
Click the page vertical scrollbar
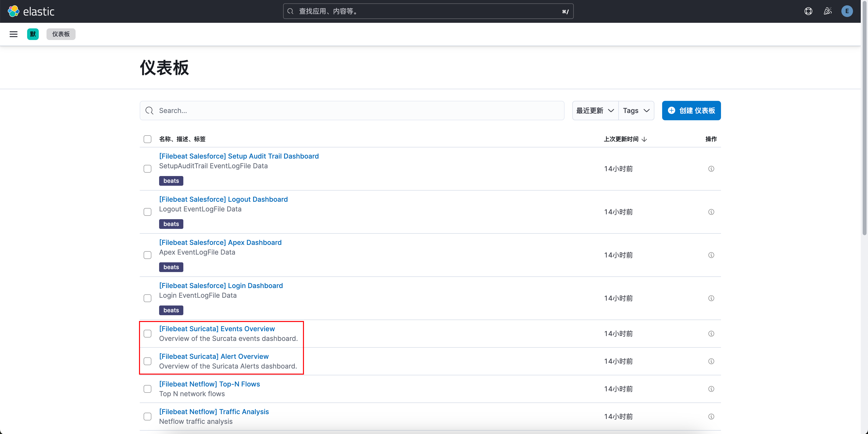864,118
